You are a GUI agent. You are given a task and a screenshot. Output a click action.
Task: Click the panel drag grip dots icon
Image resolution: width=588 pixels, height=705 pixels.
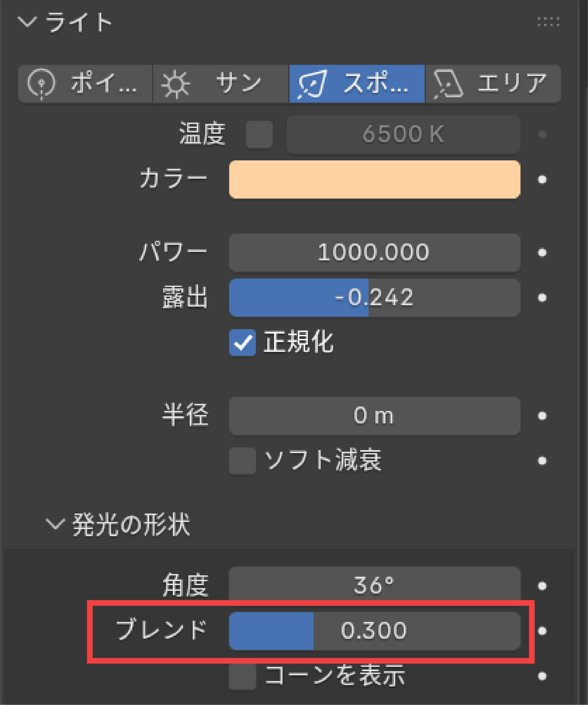tap(548, 22)
